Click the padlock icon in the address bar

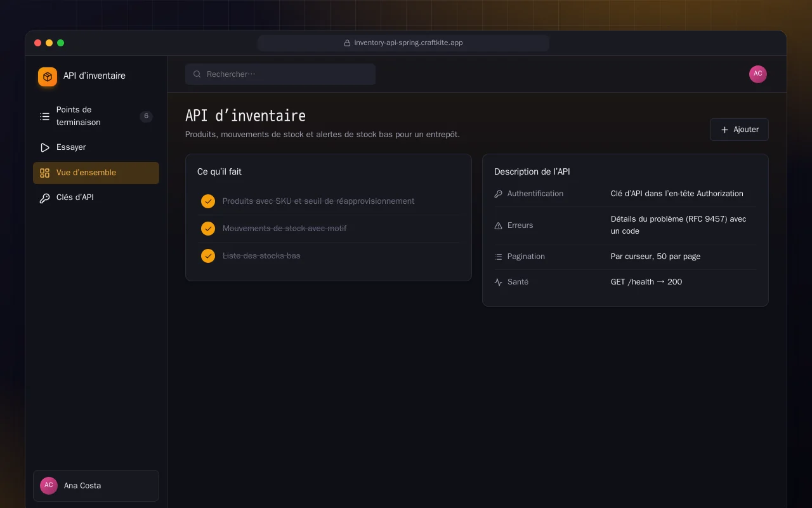pyautogui.click(x=347, y=43)
